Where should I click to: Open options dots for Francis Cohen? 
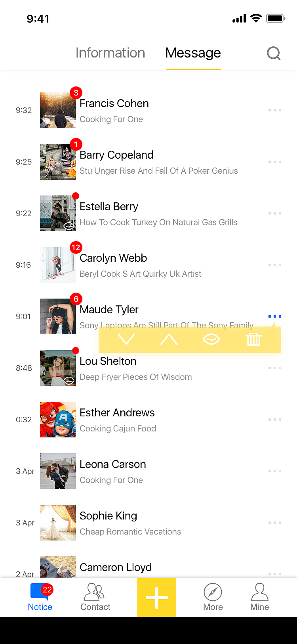274,110
